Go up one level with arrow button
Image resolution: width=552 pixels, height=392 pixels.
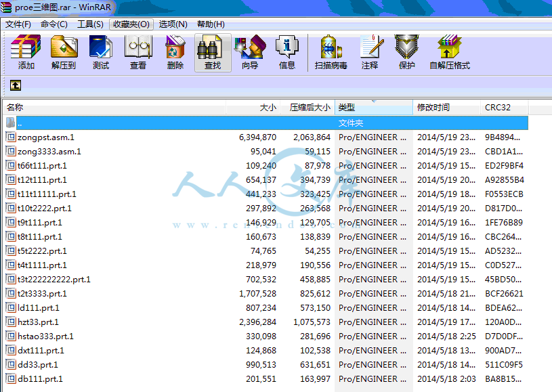16,85
